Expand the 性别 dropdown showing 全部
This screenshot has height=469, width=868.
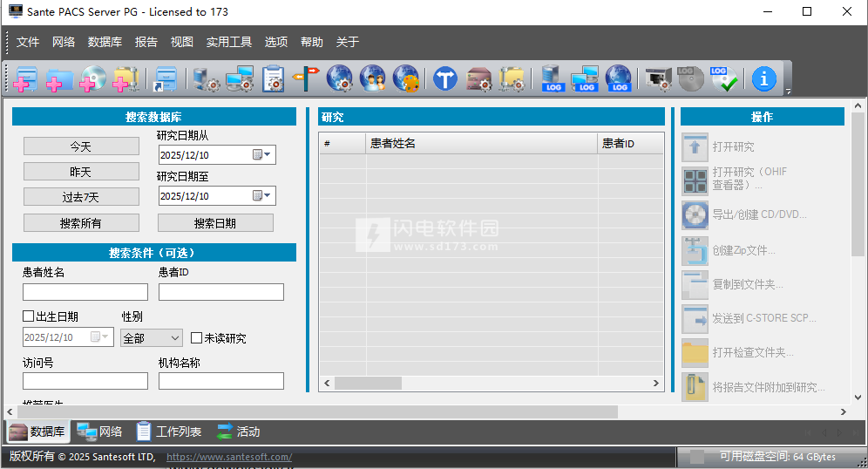coord(173,338)
